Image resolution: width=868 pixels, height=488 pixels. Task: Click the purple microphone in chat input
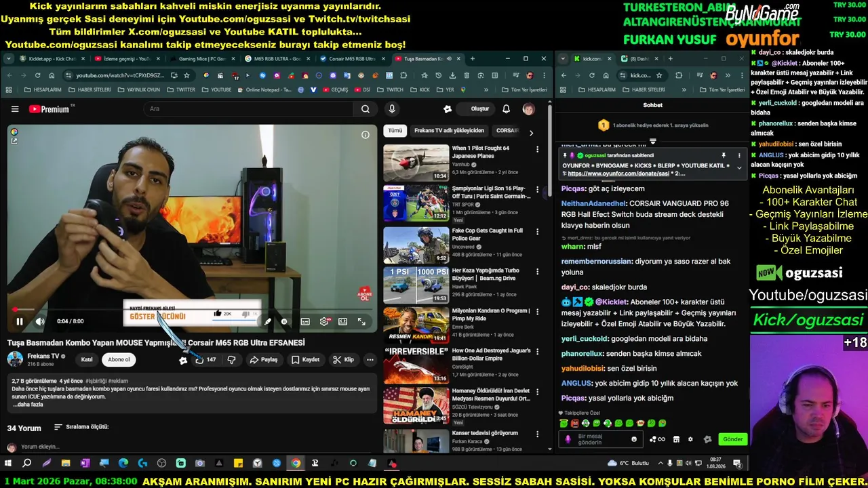(x=568, y=439)
